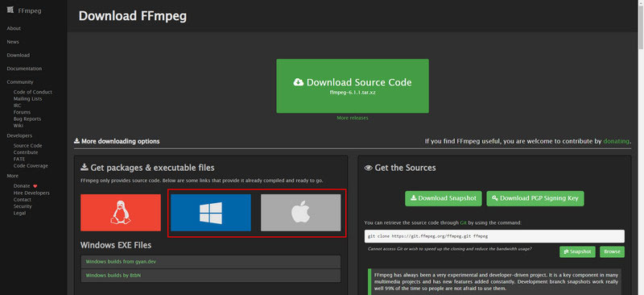Click the donating link

[616, 141]
